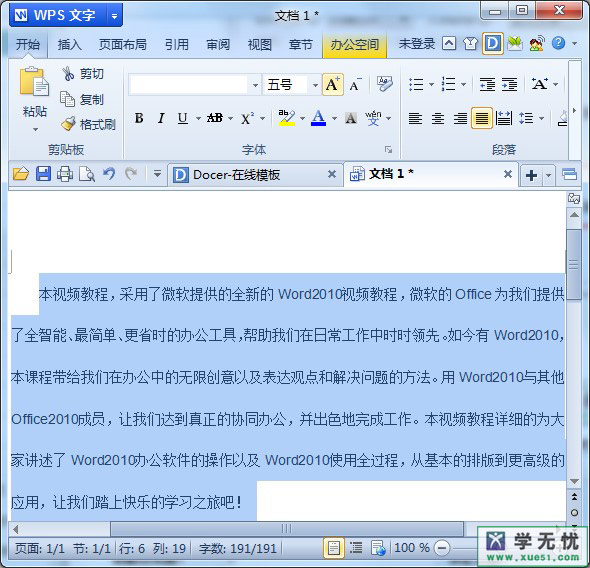Click the Clear formatting eraser icon
The width and height of the screenshot is (590, 568).
tap(385, 84)
